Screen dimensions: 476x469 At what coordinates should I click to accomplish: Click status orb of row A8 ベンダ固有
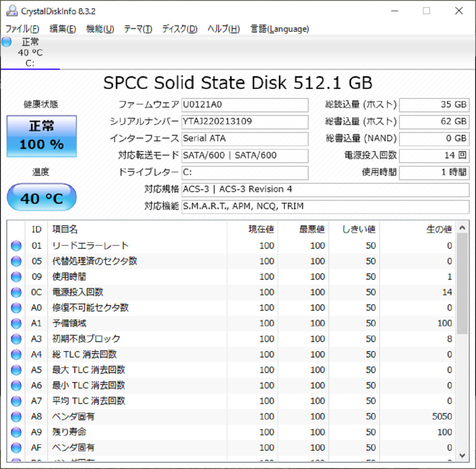pos(16,417)
